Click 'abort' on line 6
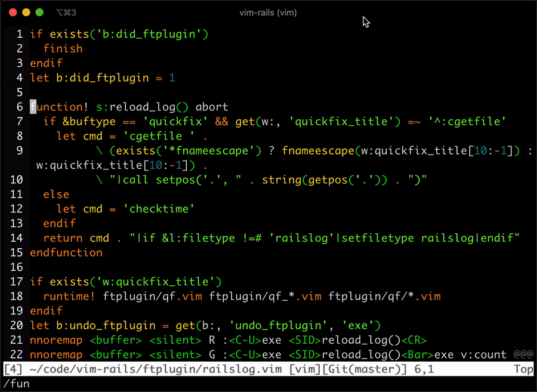Viewport: 537px width, 392px height. [212, 107]
